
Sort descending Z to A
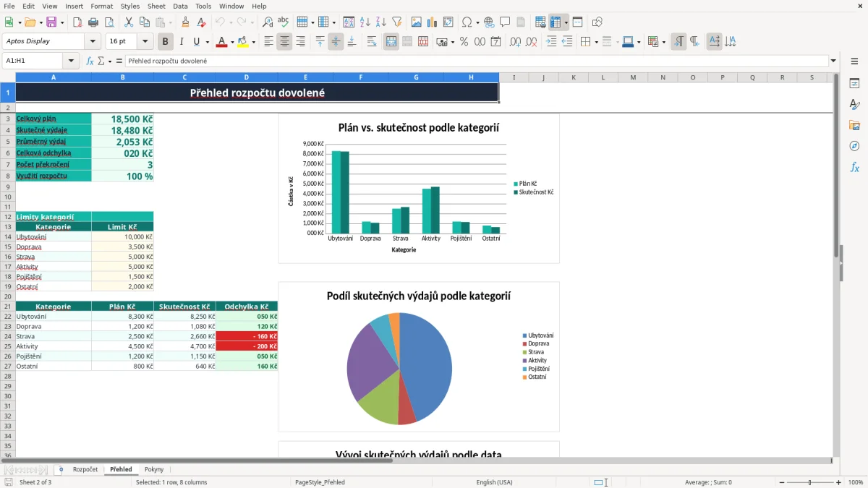click(x=381, y=22)
